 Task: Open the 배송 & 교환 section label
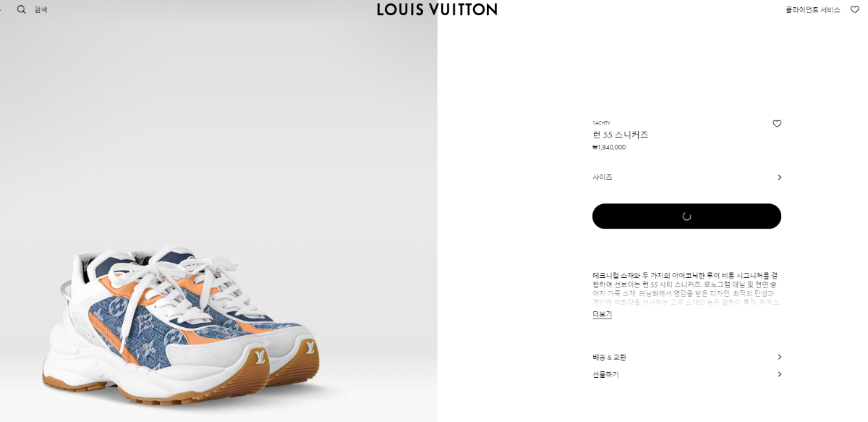[609, 358]
